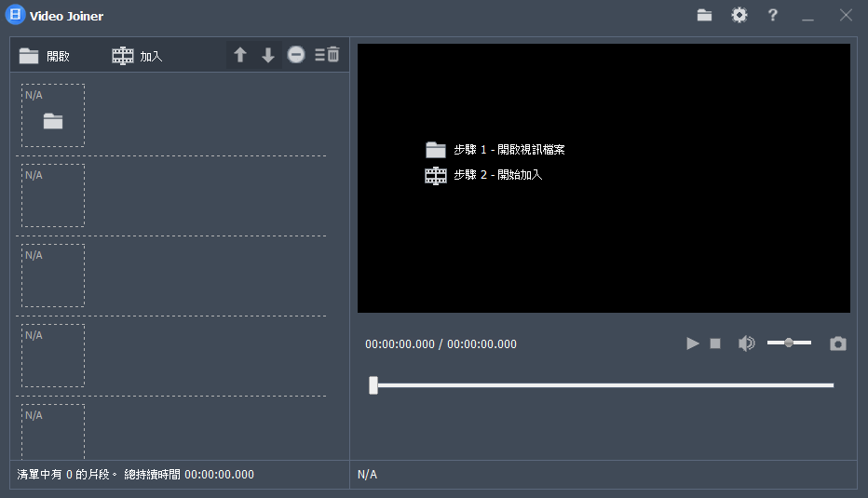868x498 pixels.
Task: Stop the video playback
Action: tap(715, 343)
